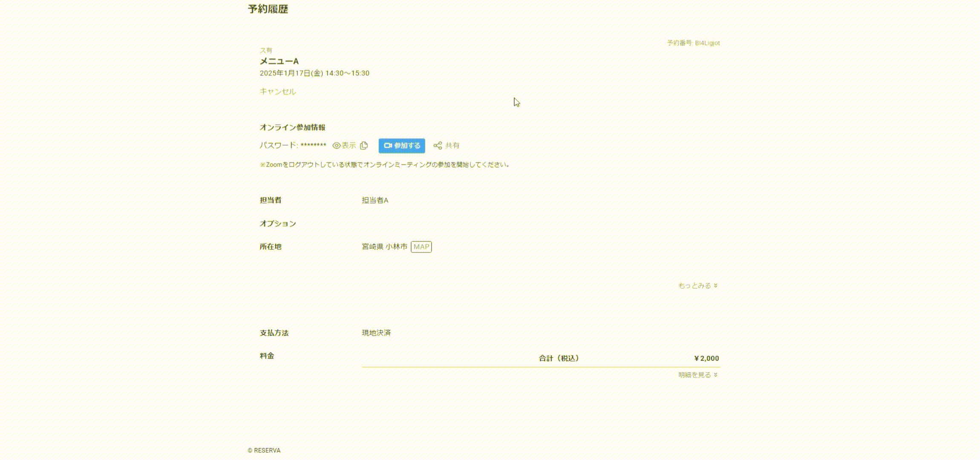Click the メニューA reservation title
Viewport: 980px width, 460px height.
(280, 61)
